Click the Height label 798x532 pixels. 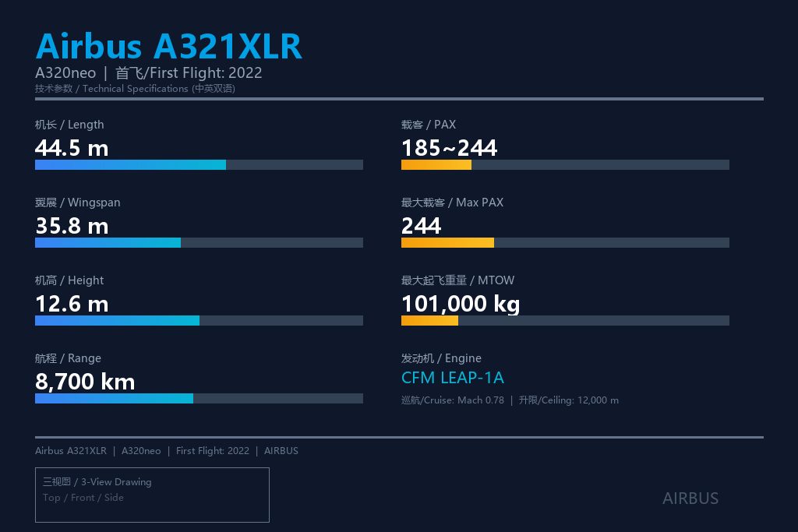[x=69, y=280]
